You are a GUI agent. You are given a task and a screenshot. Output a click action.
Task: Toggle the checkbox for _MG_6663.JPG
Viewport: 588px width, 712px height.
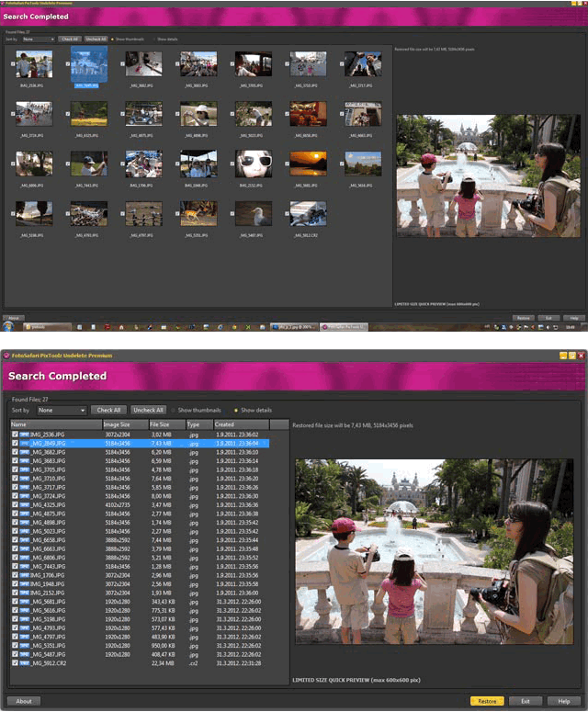point(15,549)
